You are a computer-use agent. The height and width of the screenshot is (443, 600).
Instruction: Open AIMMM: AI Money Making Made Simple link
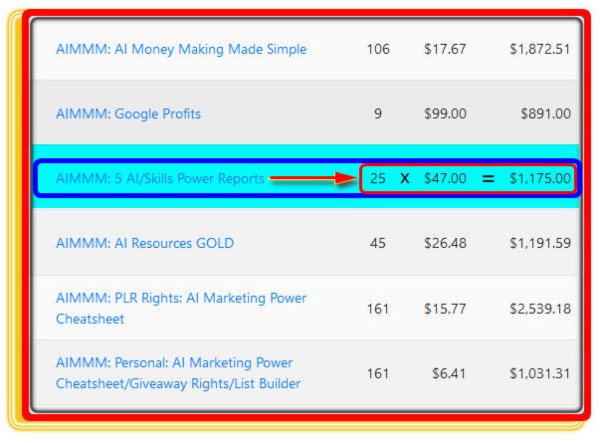[x=181, y=49]
